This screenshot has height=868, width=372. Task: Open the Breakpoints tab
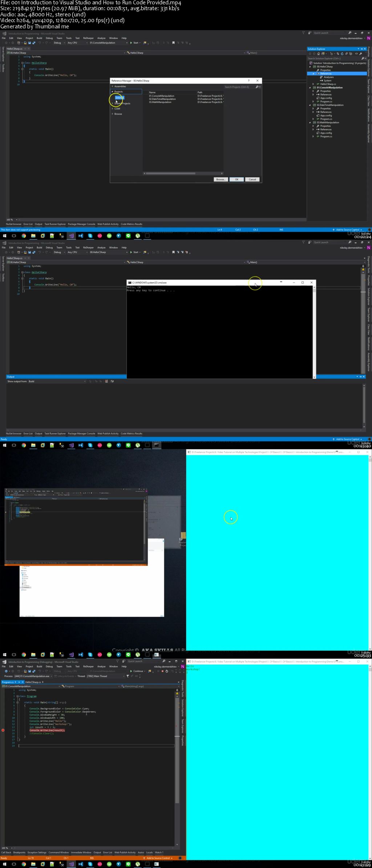click(x=19, y=852)
